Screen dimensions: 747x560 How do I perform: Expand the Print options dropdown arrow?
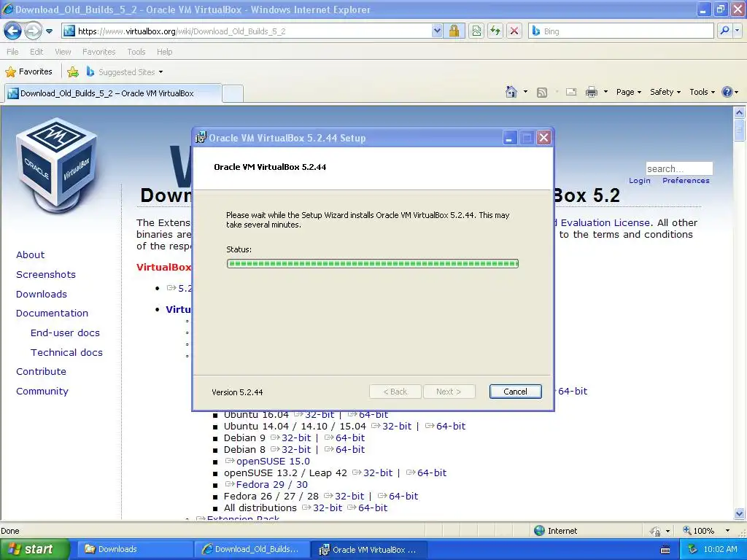[x=605, y=92]
